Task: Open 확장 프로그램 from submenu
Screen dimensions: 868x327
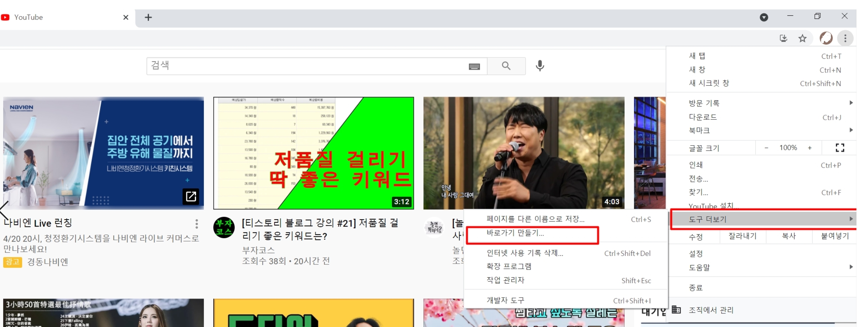Action: [566, 266]
